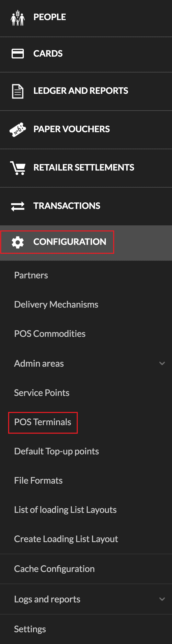Choose Create Loading List Layout
Image resolution: width=172 pixels, height=644 pixels.
[66, 539]
